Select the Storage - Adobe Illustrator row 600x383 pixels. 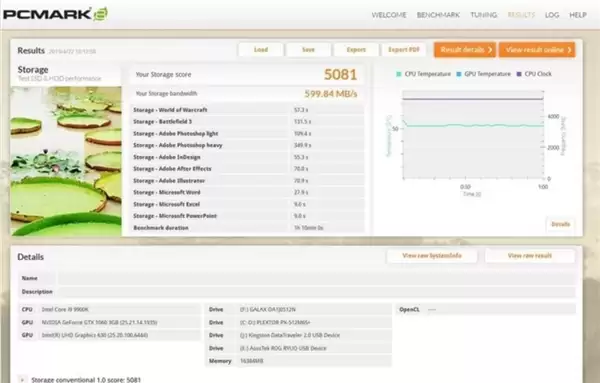click(247, 181)
